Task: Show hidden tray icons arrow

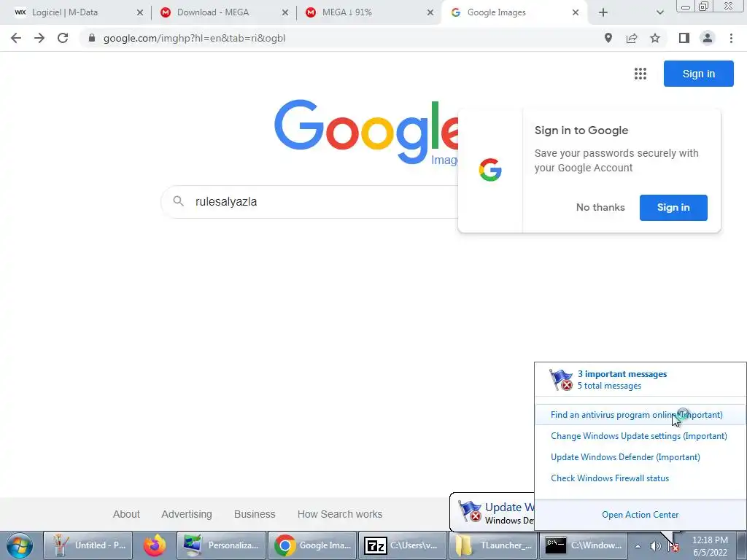Action: click(x=638, y=546)
